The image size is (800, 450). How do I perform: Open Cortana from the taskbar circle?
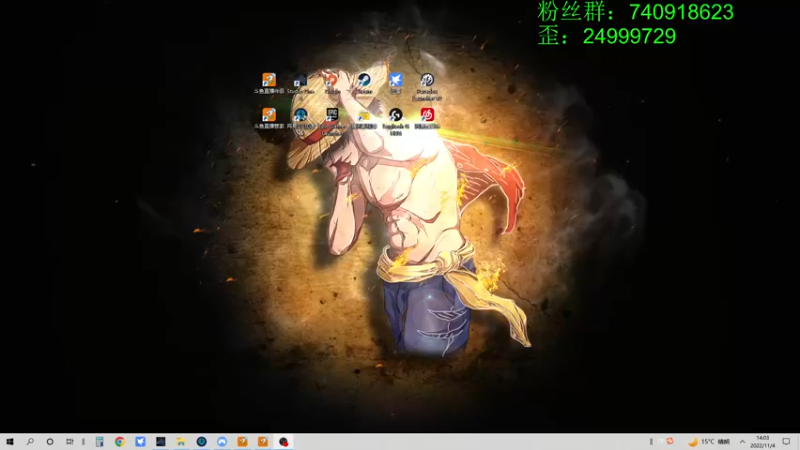click(x=49, y=441)
